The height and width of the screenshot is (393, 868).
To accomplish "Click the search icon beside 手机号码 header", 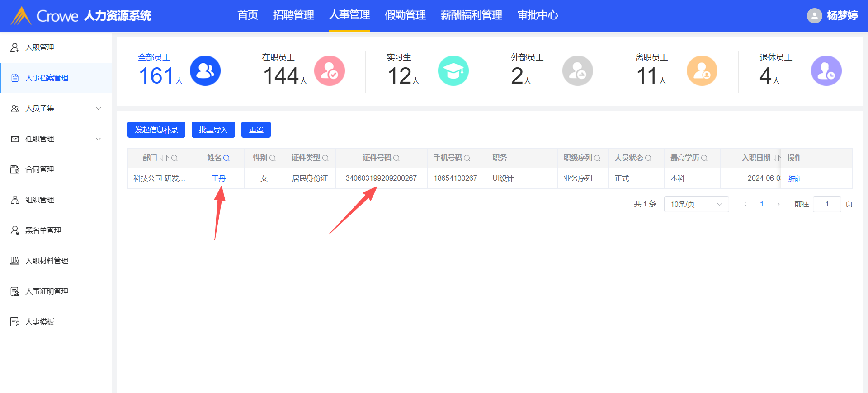I will (467, 158).
